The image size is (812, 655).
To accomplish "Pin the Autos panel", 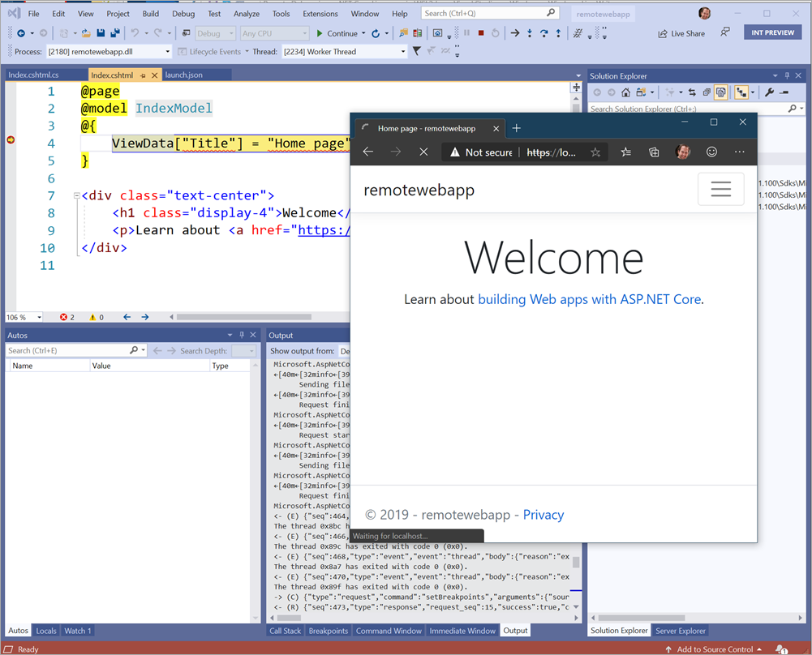I will (x=241, y=334).
